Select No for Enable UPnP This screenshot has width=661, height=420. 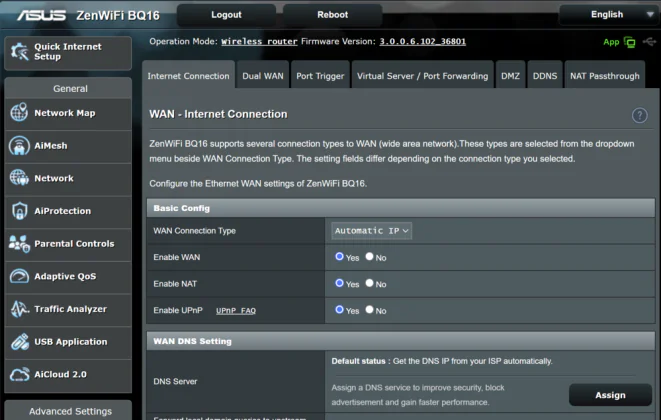click(369, 310)
